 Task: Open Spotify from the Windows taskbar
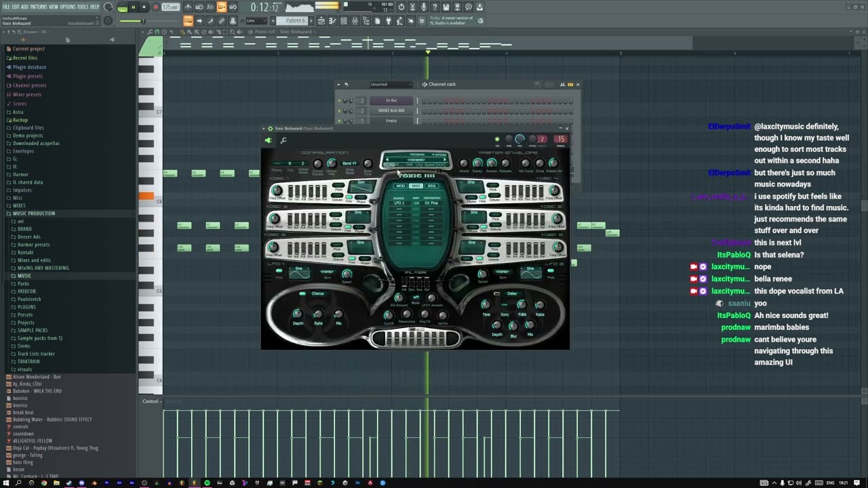tap(208, 483)
